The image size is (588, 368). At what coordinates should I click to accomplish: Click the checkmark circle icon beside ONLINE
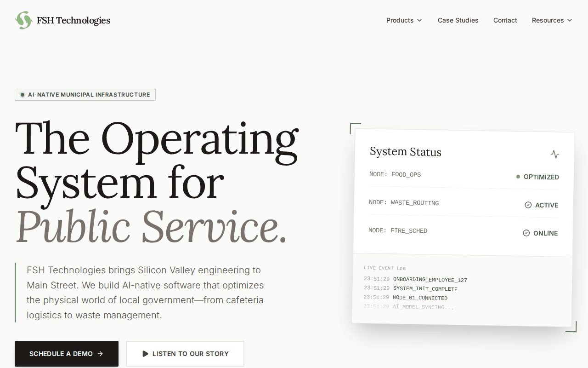point(526,233)
